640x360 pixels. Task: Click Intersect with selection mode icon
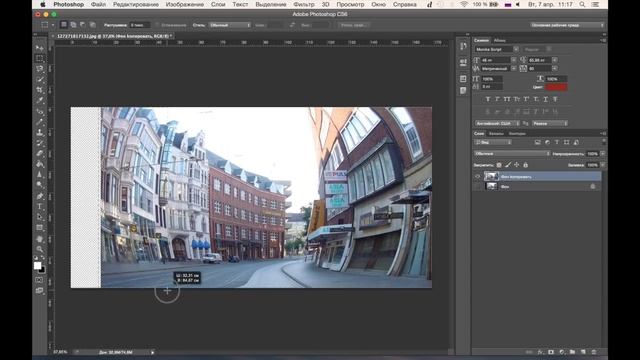click(x=93, y=25)
